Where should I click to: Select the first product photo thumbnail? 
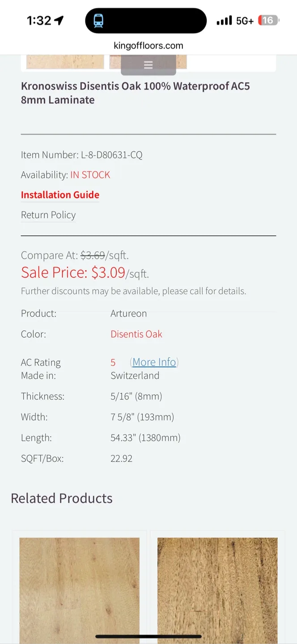[65, 62]
